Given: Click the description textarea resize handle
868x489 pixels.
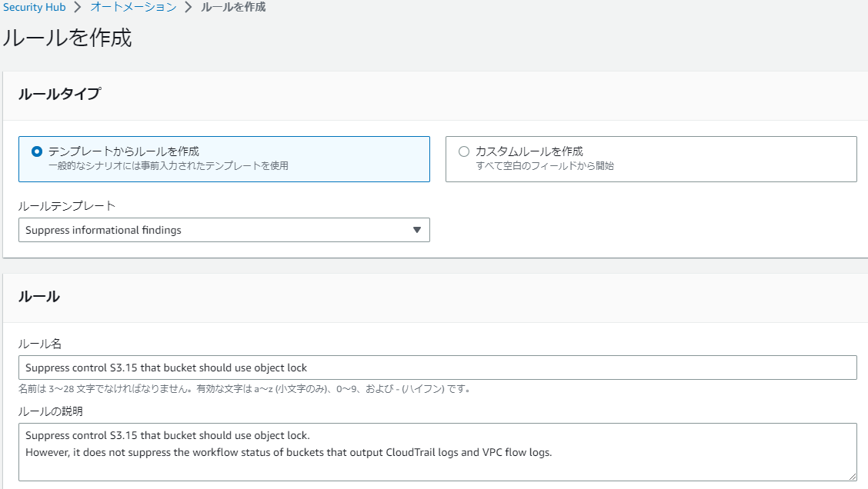Looking at the screenshot, I should click(853, 477).
